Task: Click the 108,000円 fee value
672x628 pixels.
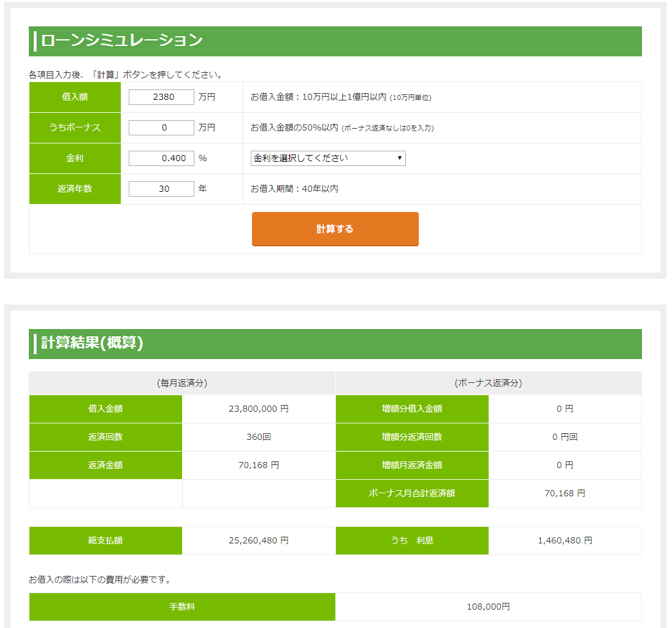Action: [488, 607]
